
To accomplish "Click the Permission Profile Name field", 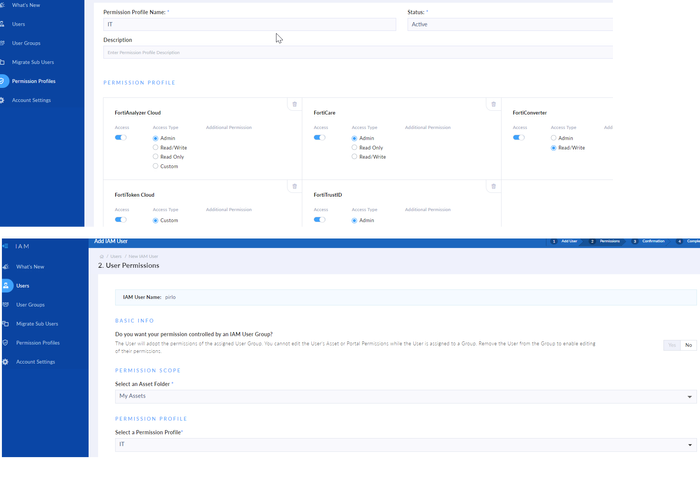I will [x=250, y=25].
